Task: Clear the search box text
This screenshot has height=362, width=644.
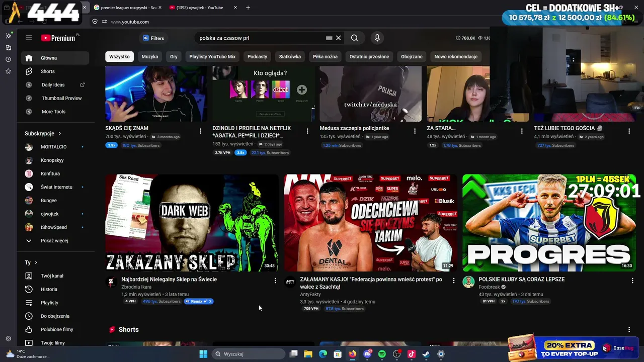Action: point(339,38)
